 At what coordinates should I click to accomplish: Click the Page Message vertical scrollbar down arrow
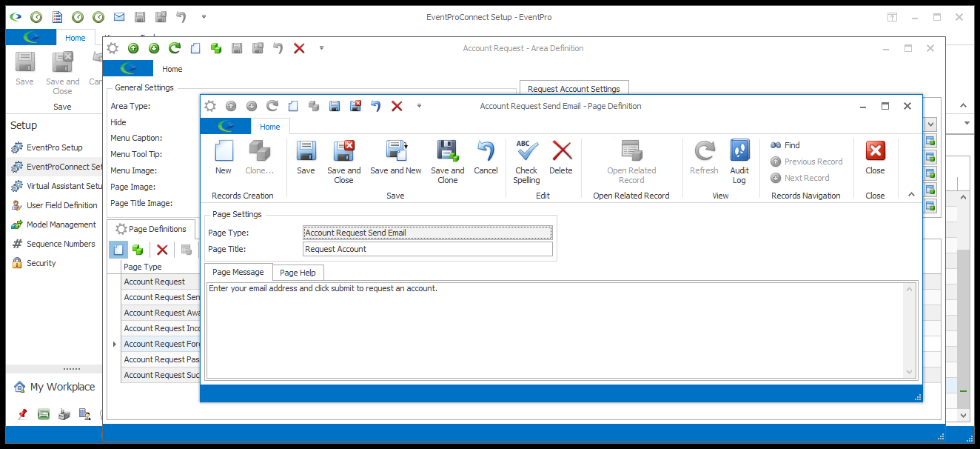(x=910, y=372)
